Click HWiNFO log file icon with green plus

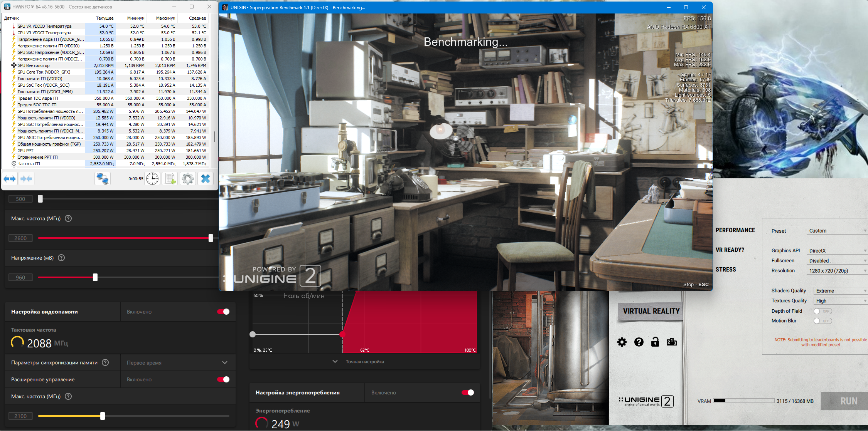(x=170, y=179)
